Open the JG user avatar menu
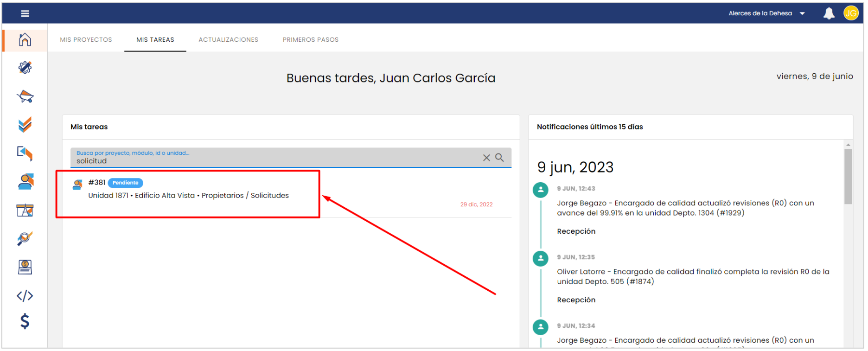This screenshot has width=868, height=351. coord(850,13)
